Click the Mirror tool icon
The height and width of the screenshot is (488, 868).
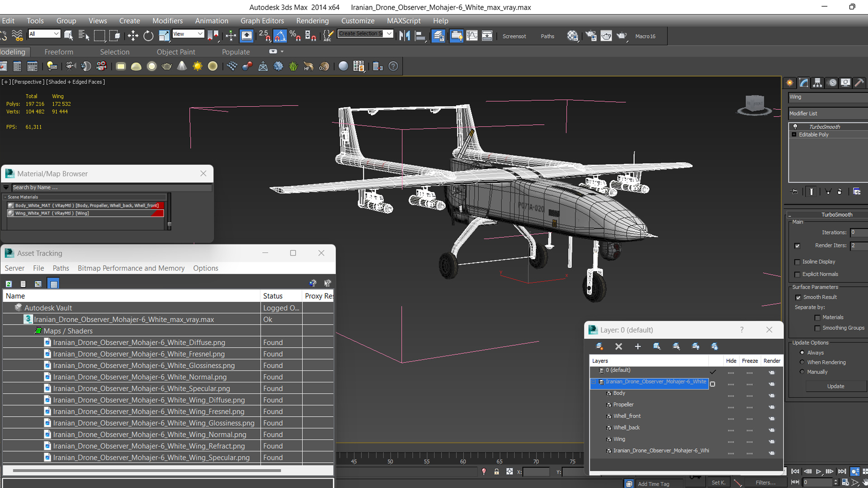tap(405, 36)
